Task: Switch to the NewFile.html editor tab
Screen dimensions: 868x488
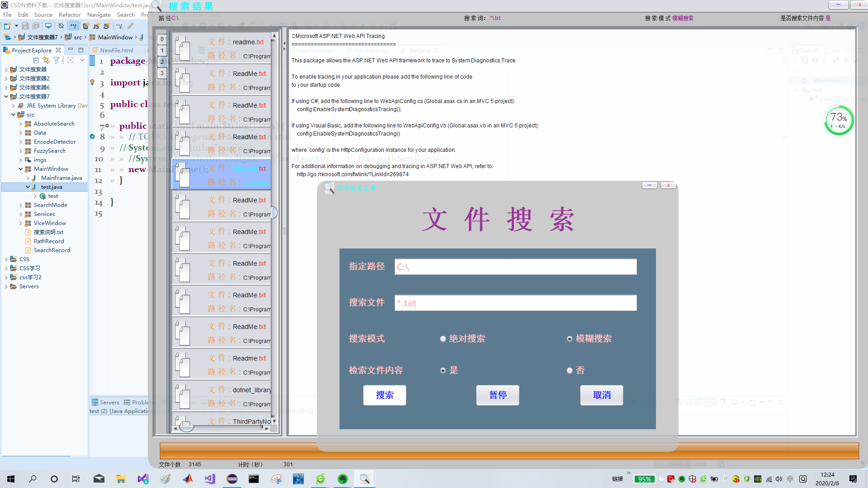Action: click(x=117, y=50)
